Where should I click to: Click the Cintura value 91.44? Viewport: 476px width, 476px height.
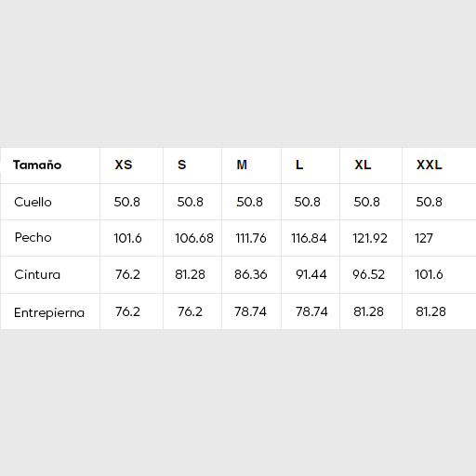point(311,274)
